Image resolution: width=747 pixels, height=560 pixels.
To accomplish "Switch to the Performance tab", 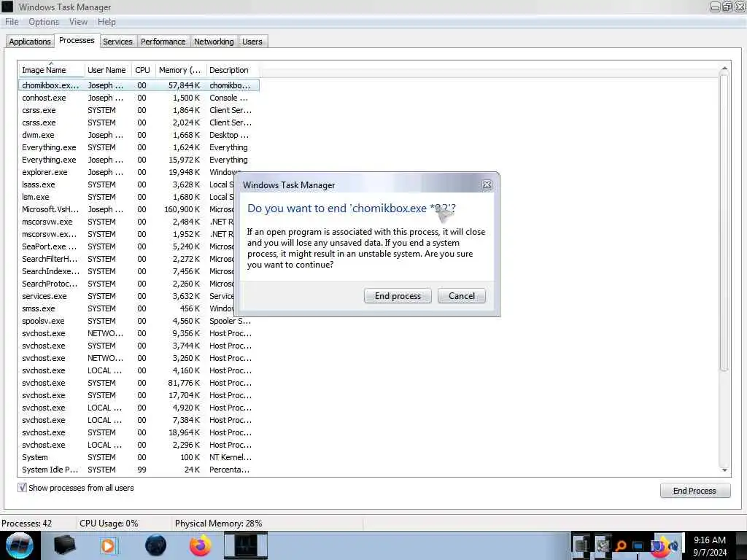I will pos(163,42).
